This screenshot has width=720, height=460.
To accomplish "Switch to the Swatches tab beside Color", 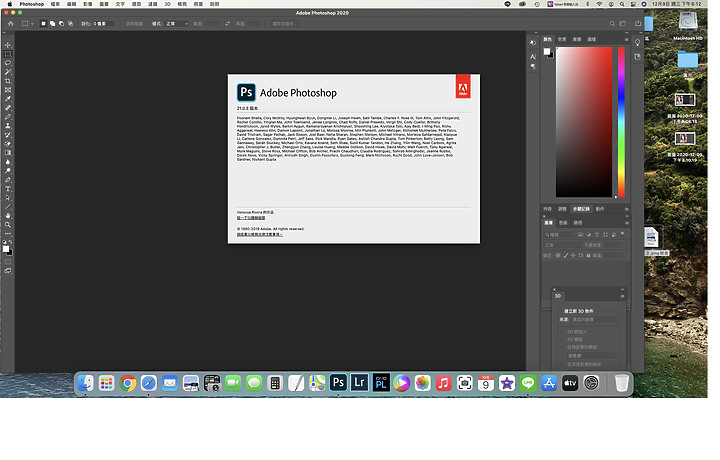I will [562, 39].
